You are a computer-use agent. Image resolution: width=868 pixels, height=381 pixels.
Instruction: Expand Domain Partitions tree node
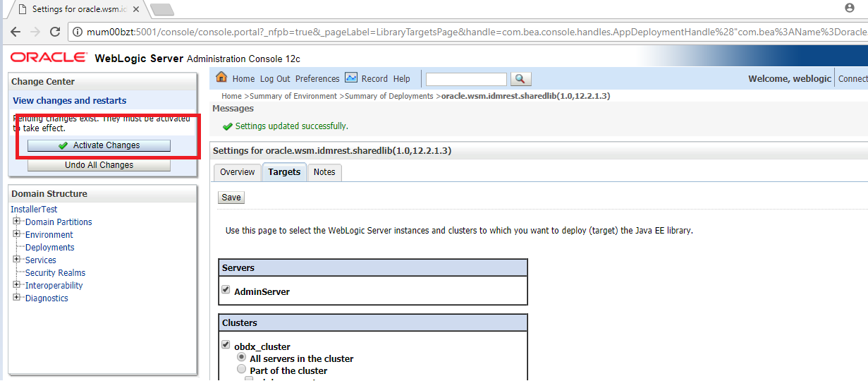tap(17, 222)
